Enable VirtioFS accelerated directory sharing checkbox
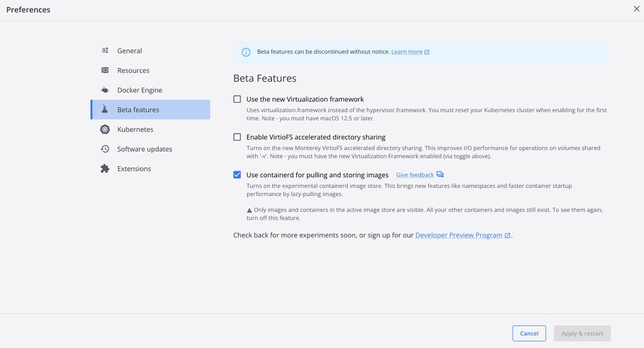644x348 pixels. coord(237,137)
